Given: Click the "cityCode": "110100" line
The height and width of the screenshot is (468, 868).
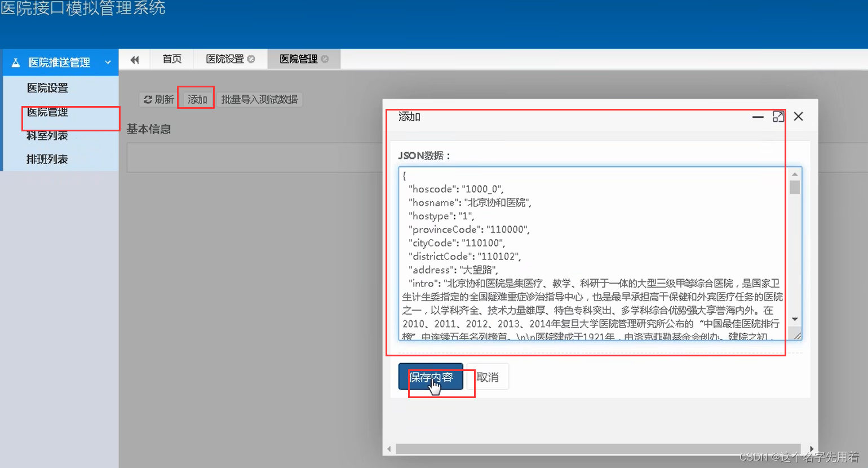Looking at the screenshot, I should [x=457, y=243].
